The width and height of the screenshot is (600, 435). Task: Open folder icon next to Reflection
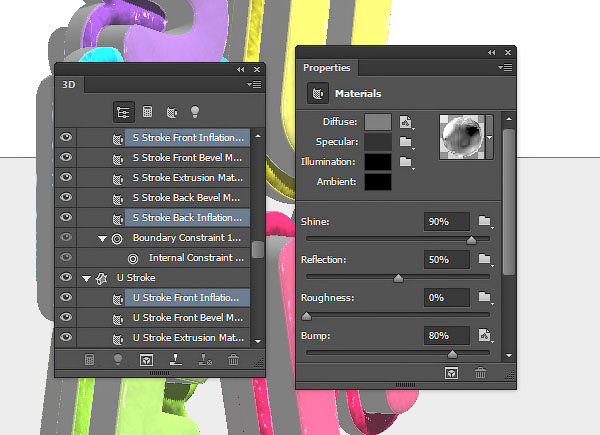coord(485,259)
